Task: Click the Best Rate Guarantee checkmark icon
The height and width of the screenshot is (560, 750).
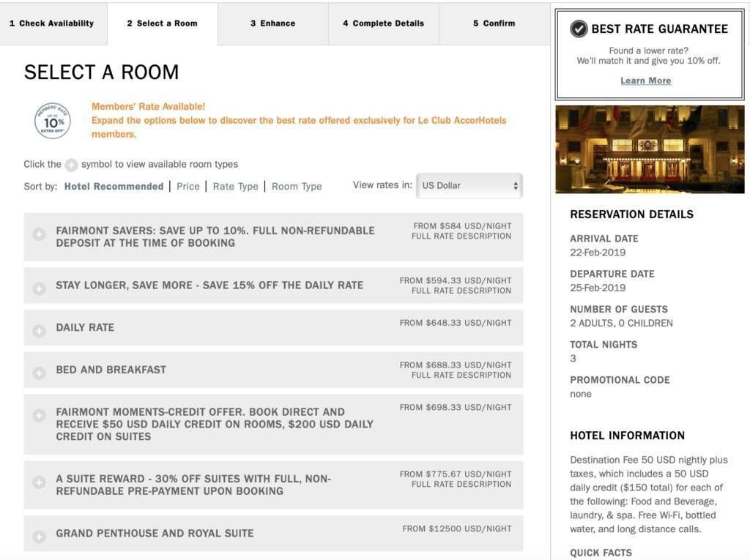Action: tap(579, 29)
